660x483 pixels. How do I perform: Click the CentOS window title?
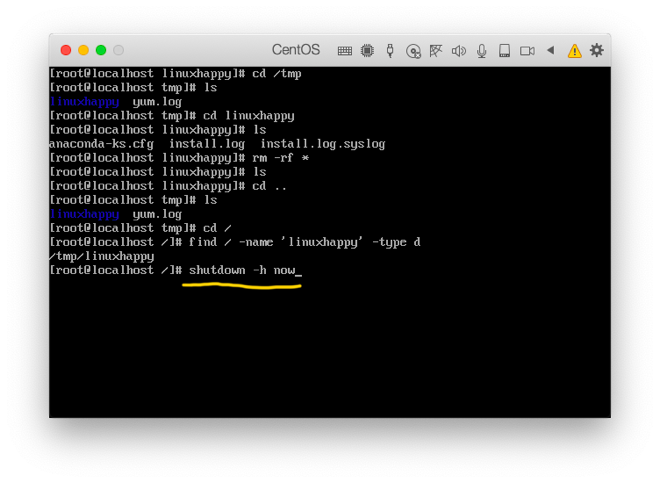[296, 50]
